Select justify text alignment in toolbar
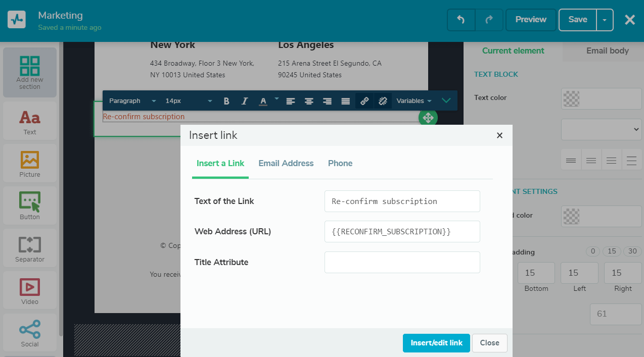The height and width of the screenshot is (357, 644). click(345, 101)
